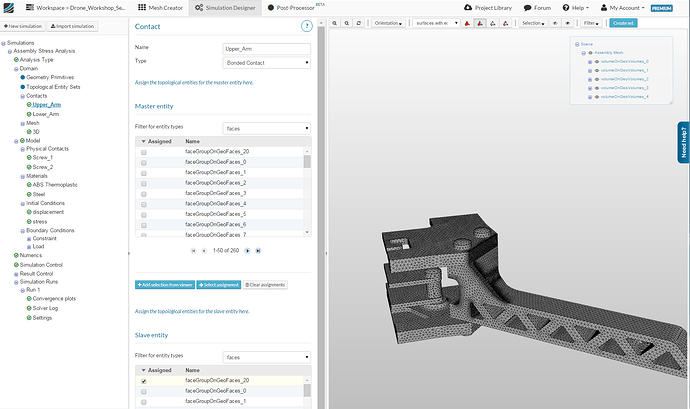Check master faceGroupOnGeoFaces_20 checkbox
Screen dimensions: 690x409
pos(144,151)
